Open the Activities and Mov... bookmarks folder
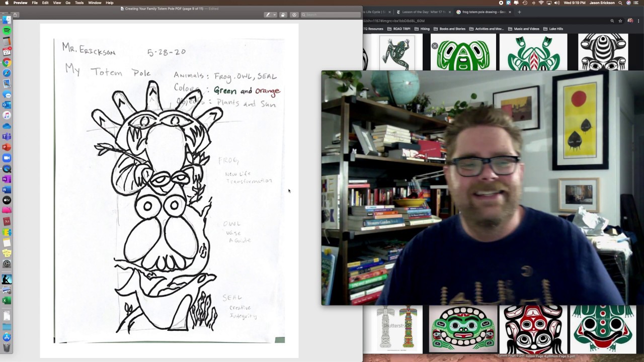The image size is (644, 362). (486, 29)
